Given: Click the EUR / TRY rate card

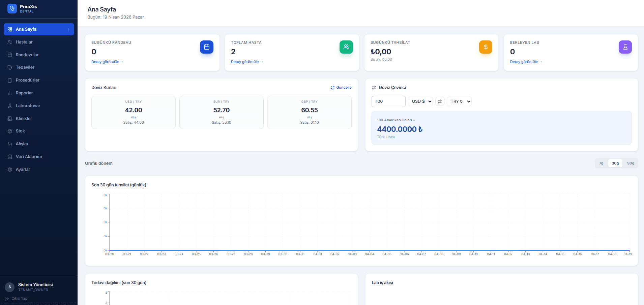Looking at the screenshot, I should coord(222,113).
